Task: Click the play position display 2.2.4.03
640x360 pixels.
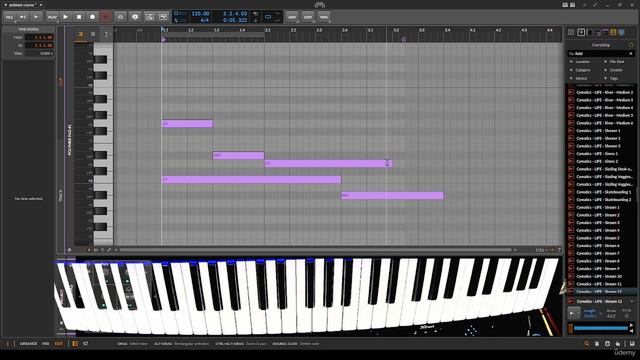Action: pos(235,13)
